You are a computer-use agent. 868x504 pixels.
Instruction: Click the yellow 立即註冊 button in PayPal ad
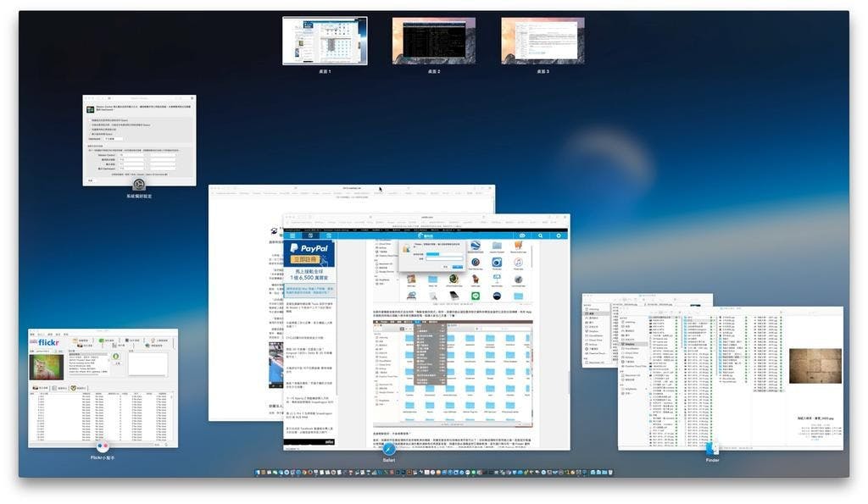(305, 259)
